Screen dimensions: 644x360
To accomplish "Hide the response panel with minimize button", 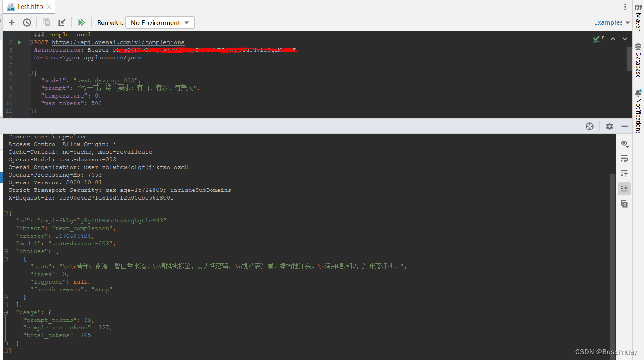I will (x=624, y=126).
